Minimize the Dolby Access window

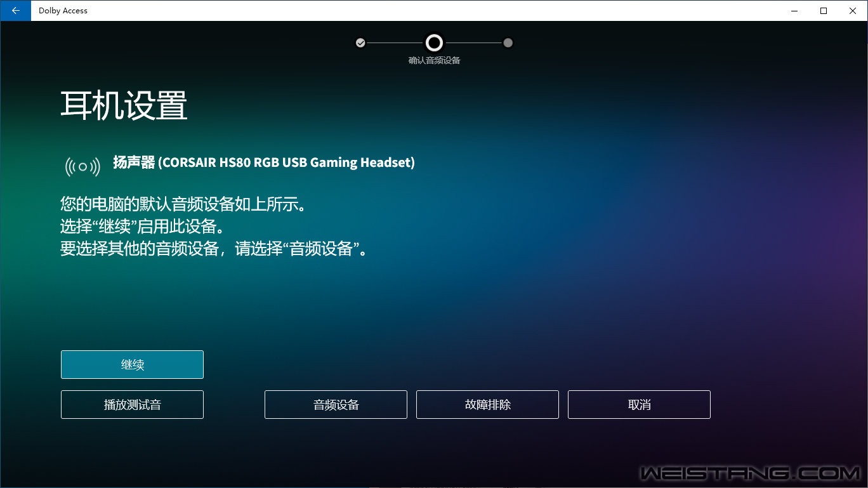click(794, 10)
